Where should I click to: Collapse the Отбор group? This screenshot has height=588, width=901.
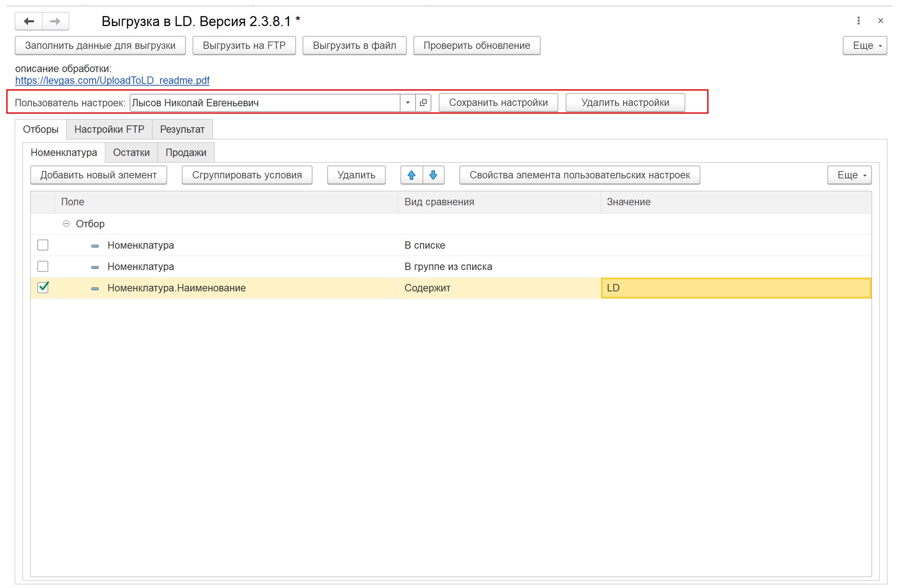click(66, 224)
